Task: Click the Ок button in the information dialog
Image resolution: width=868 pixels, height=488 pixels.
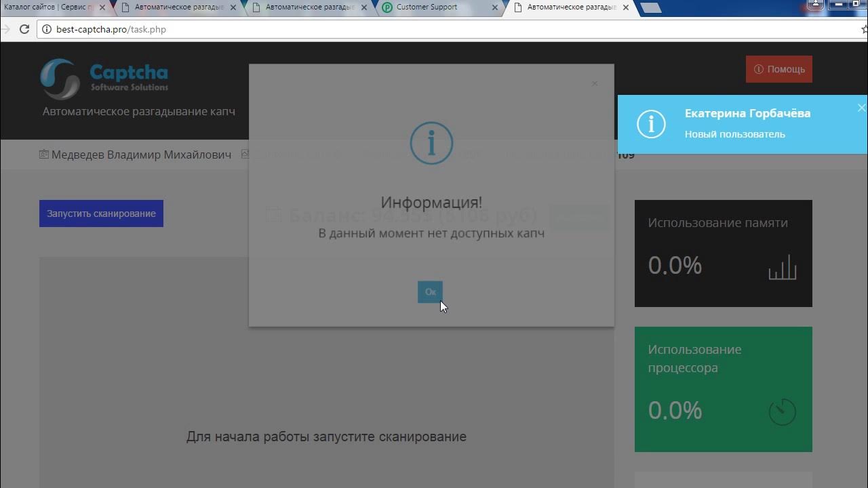Action: (430, 292)
